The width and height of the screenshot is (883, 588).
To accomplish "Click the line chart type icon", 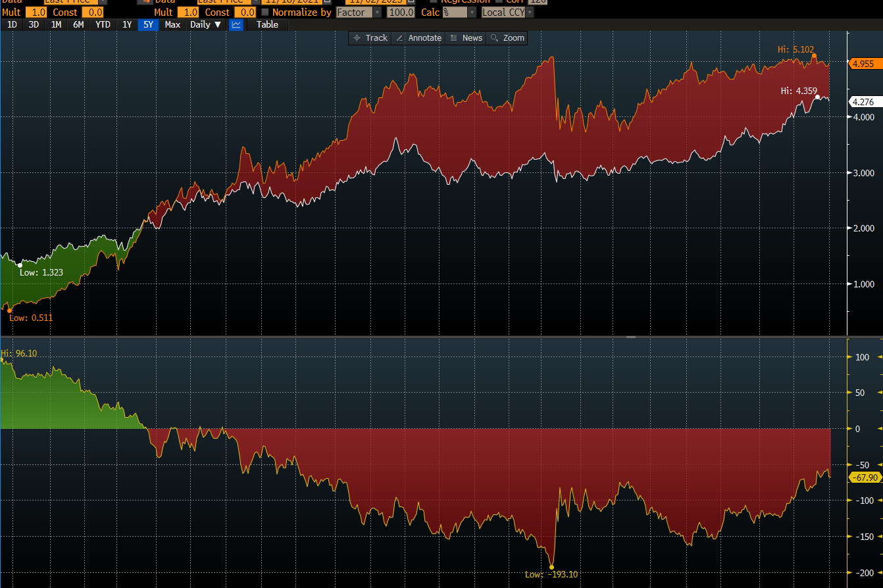I will (x=236, y=24).
